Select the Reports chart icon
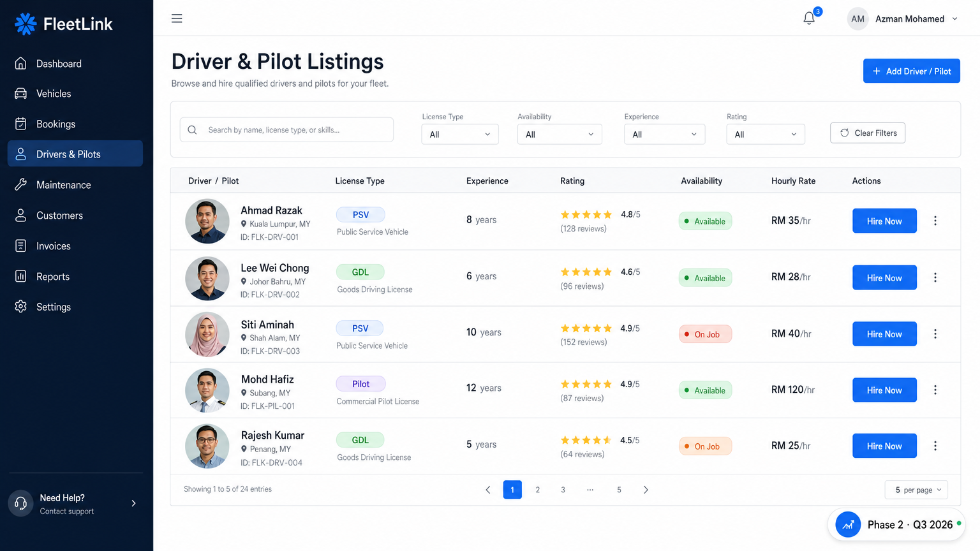Screen dimensions: 980x551 point(22,276)
